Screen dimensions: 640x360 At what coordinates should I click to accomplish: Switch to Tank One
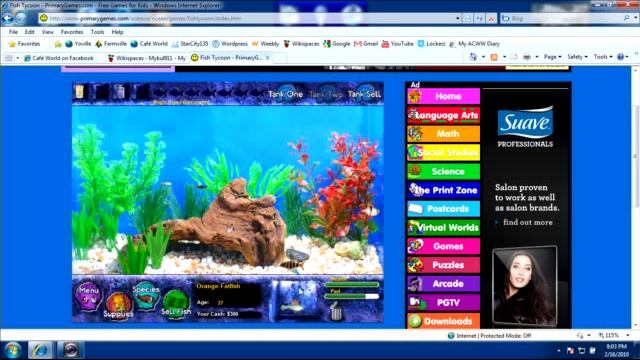(285, 94)
